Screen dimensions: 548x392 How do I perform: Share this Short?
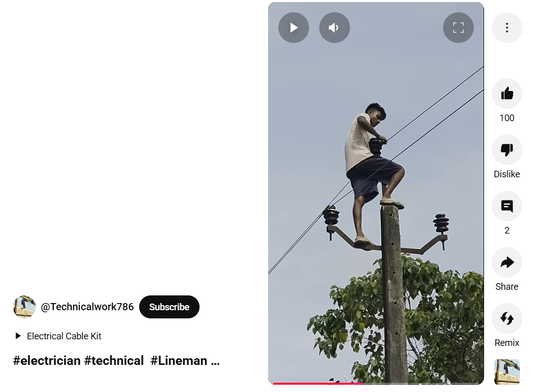click(x=507, y=262)
